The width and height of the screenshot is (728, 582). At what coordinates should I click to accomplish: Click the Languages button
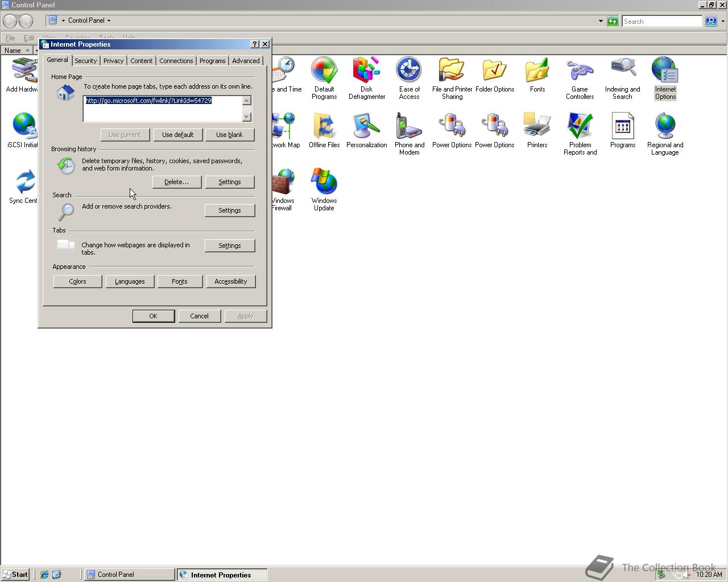[130, 281]
